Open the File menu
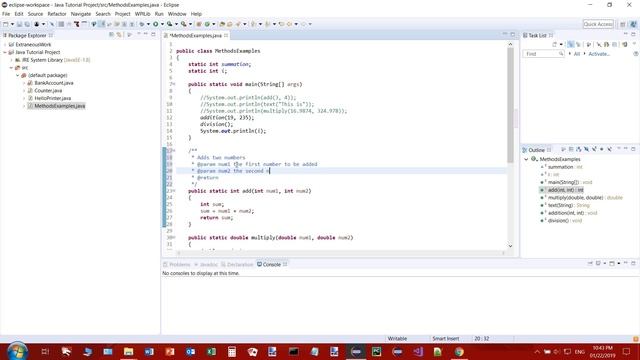640x360 pixels. [x=6, y=14]
